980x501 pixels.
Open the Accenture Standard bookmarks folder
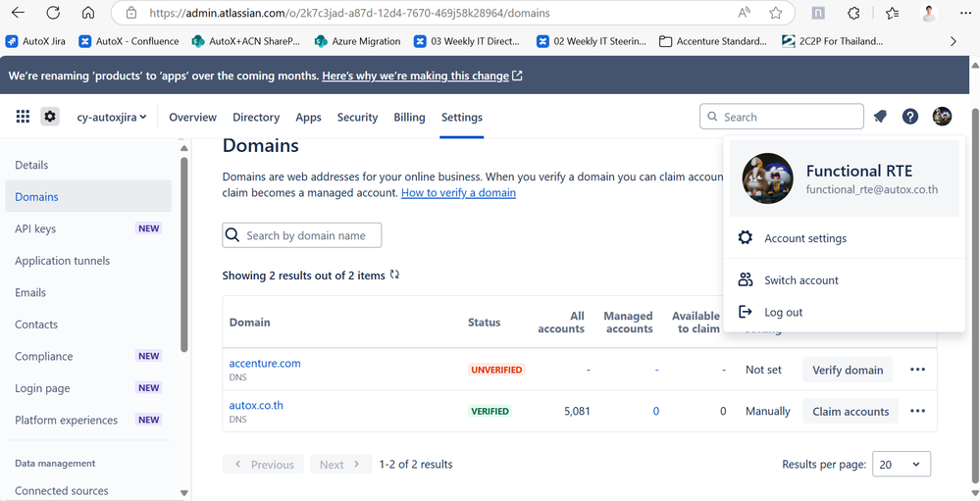[x=712, y=41]
